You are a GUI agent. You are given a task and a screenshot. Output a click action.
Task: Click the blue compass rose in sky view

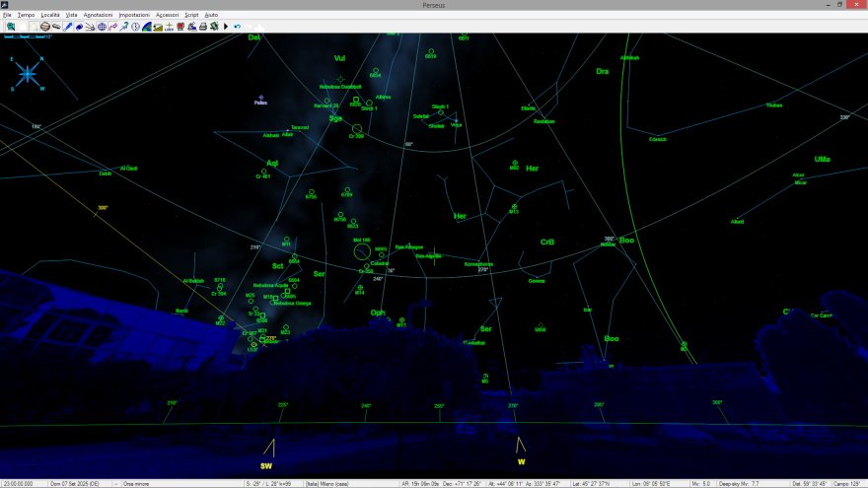(27, 72)
